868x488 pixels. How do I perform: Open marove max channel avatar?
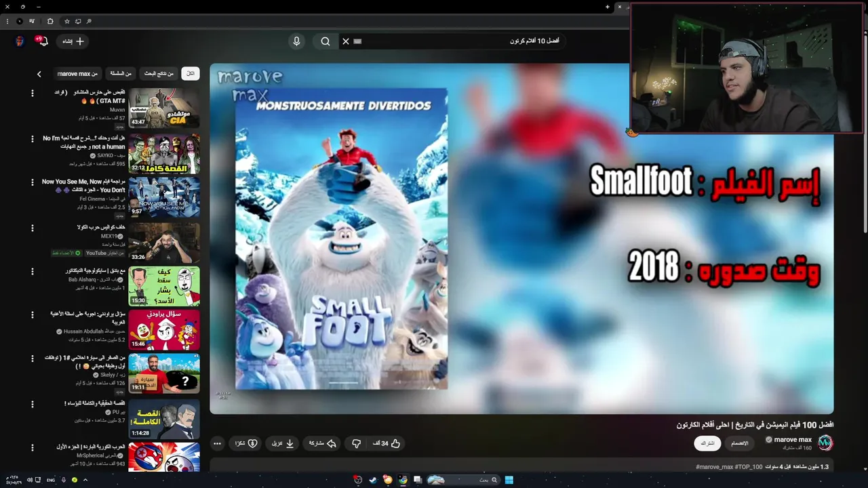tap(825, 443)
